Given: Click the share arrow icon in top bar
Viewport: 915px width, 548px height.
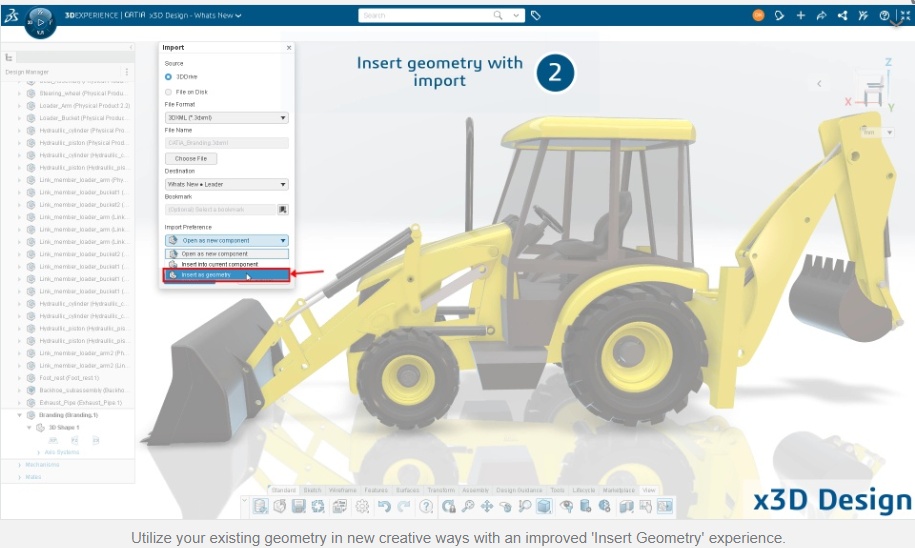Looking at the screenshot, I should click(822, 16).
